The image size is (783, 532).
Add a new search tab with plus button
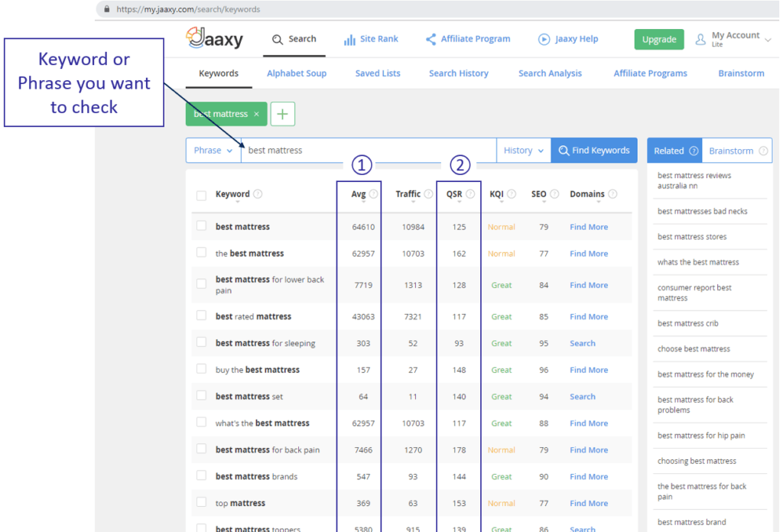pyautogui.click(x=283, y=115)
